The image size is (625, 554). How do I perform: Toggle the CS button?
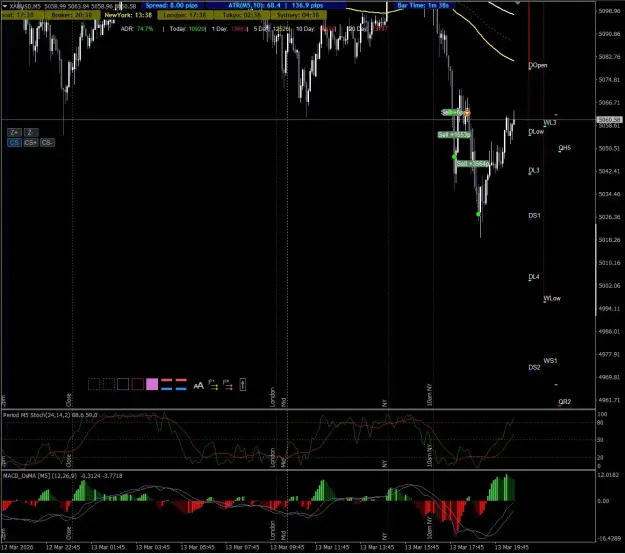(x=14, y=143)
